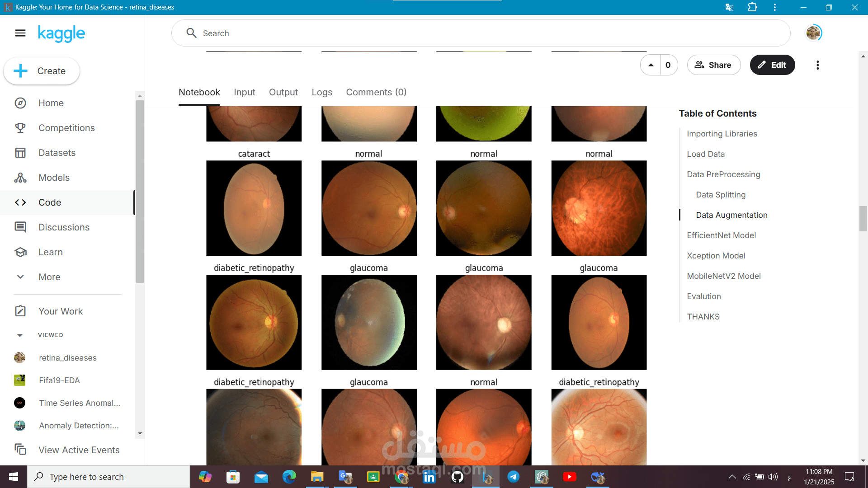Click the Edit notebook button
This screenshot has height=488, width=868.
[x=772, y=65]
